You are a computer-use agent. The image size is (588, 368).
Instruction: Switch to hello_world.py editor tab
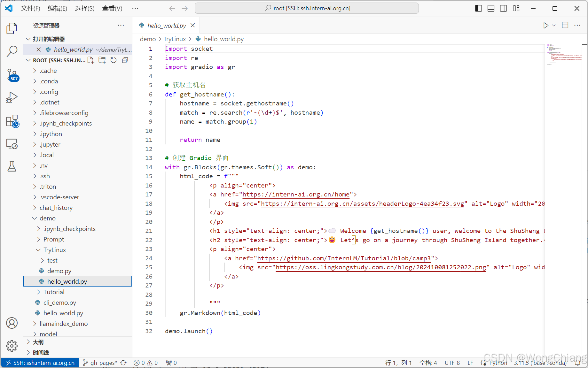[167, 26]
